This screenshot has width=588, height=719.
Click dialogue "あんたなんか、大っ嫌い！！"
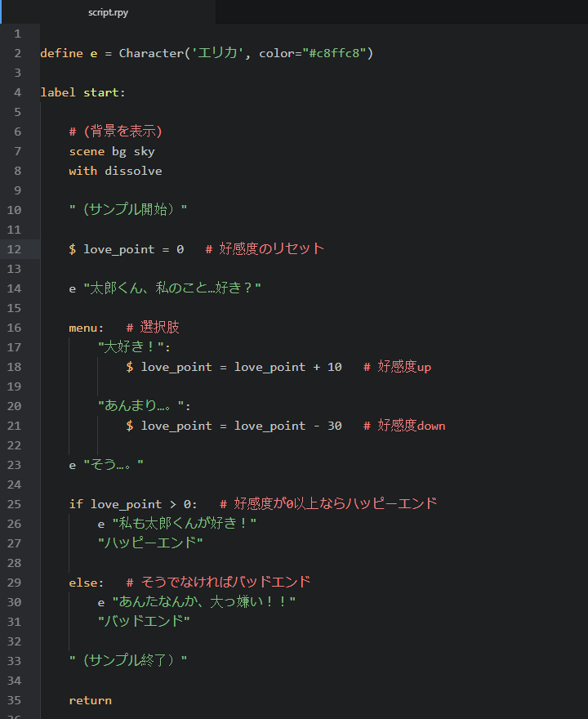(x=204, y=602)
